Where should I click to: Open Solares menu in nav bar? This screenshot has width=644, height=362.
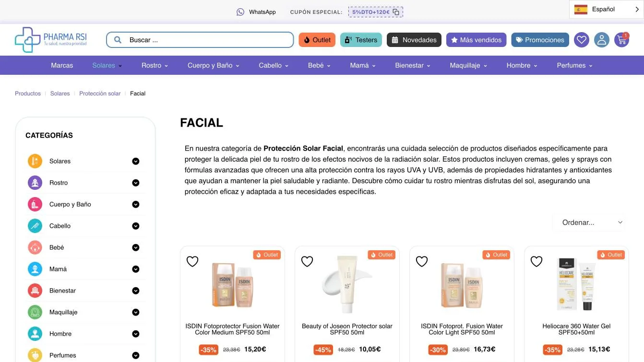click(107, 65)
